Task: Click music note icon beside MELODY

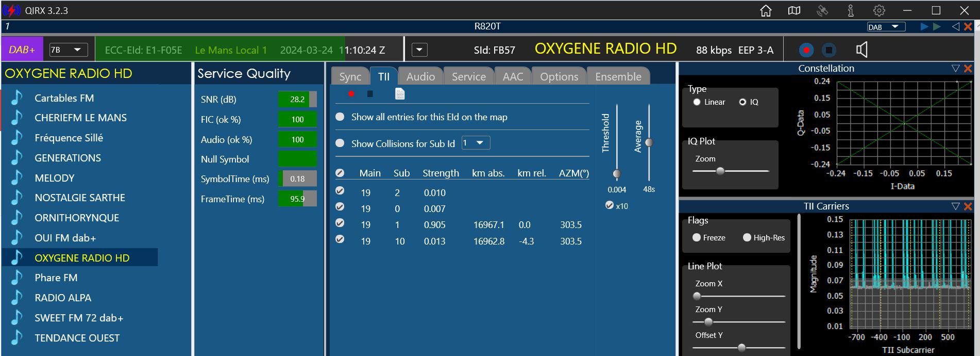Action: point(17,177)
